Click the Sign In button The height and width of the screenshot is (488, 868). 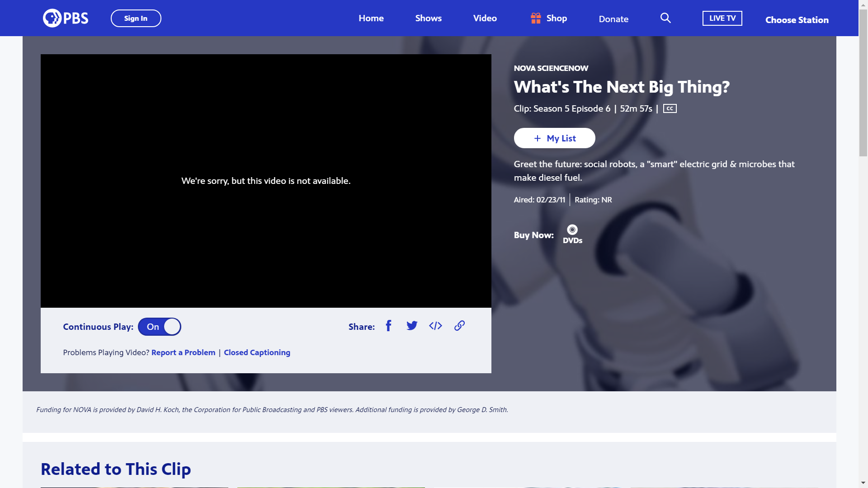pyautogui.click(x=136, y=18)
